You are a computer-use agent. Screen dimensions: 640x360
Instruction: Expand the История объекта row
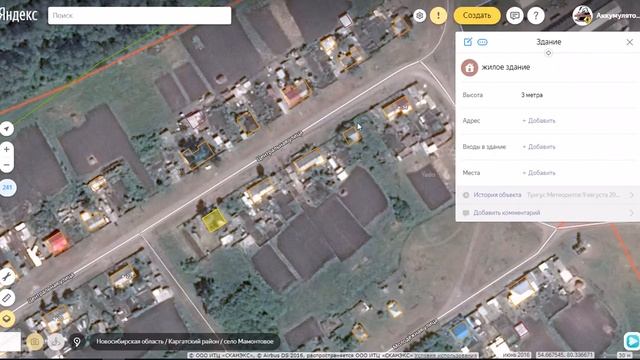(548, 195)
